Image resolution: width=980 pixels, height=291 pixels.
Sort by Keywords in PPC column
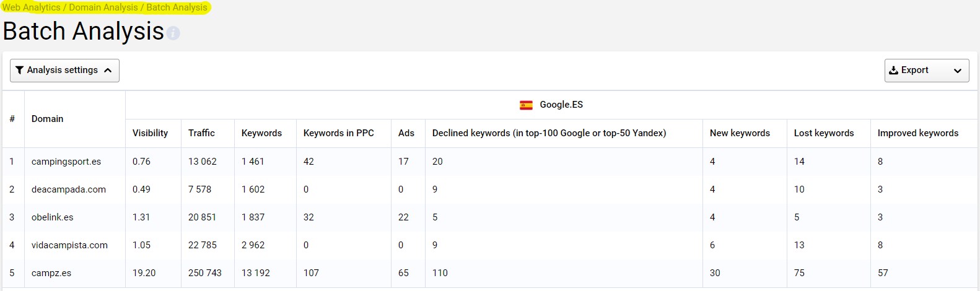[338, 133]
